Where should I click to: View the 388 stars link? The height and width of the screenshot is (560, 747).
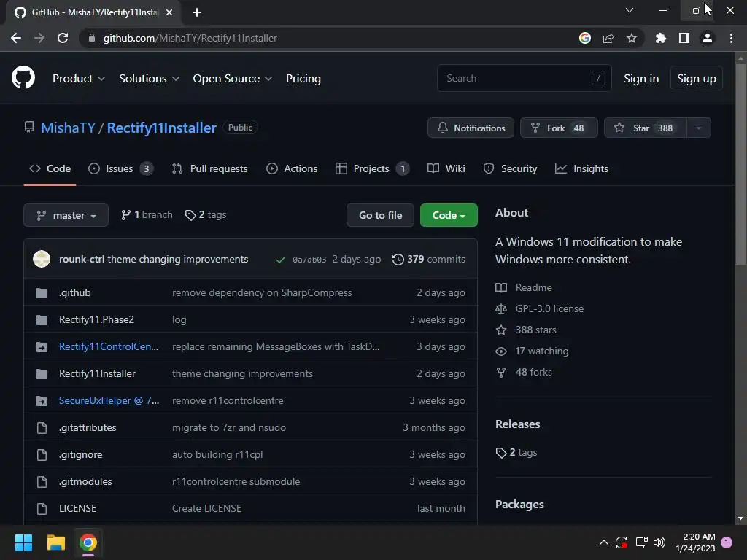coord(526,330)
